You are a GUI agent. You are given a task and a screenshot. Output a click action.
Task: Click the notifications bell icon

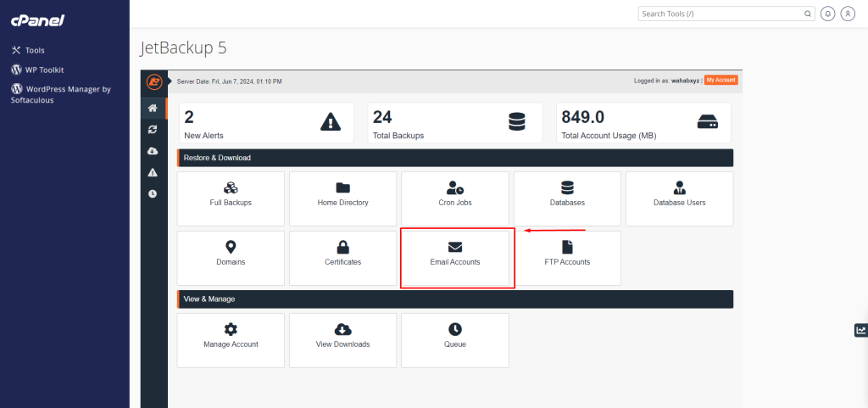pyautogui.click(x=827, y=14)
